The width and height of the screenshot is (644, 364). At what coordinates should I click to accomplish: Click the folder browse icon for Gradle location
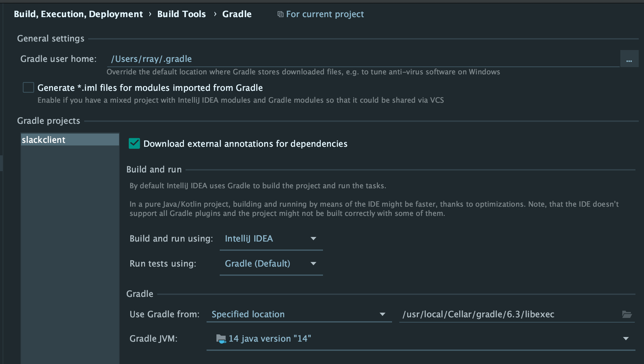coord(627,314)
